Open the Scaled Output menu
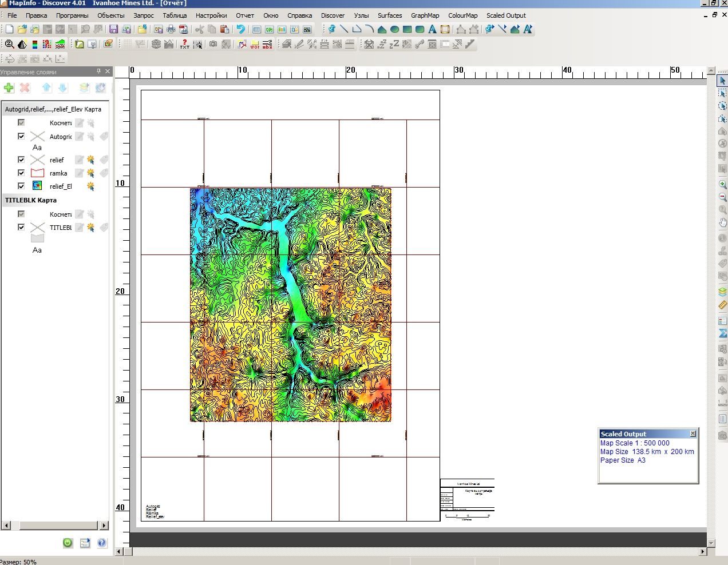Viewport: 728px width, 565px height. coord(506,15)
